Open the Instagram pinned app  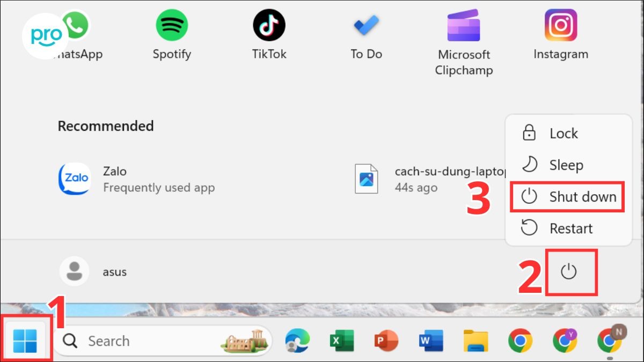pyautogui.click(x=561, y=35)
